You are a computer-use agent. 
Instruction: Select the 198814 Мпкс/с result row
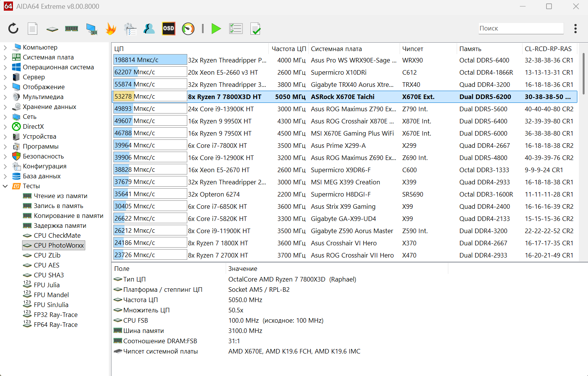[345, 60]
